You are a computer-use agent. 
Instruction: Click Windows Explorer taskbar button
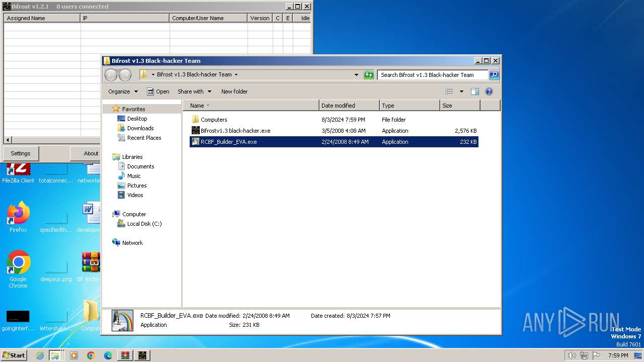click(x=55, y=355)
